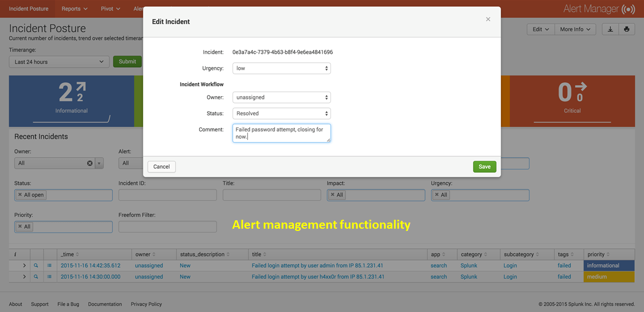644x312 pixels.
Task: Click list icon on the h4xx0r incident row
Action: coord(50,277)
